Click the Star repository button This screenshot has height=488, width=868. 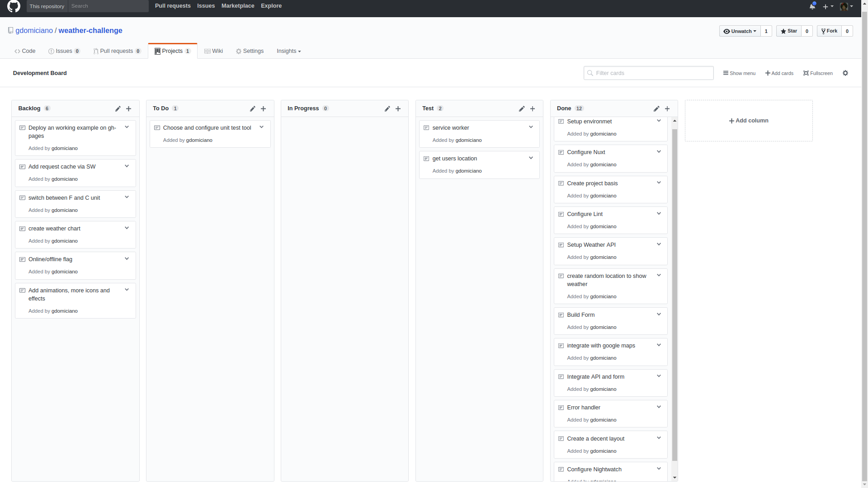tap(788, 31)
